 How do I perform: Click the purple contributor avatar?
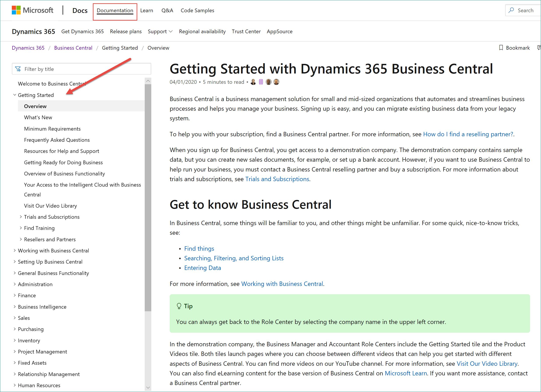[x=261, y=82]
